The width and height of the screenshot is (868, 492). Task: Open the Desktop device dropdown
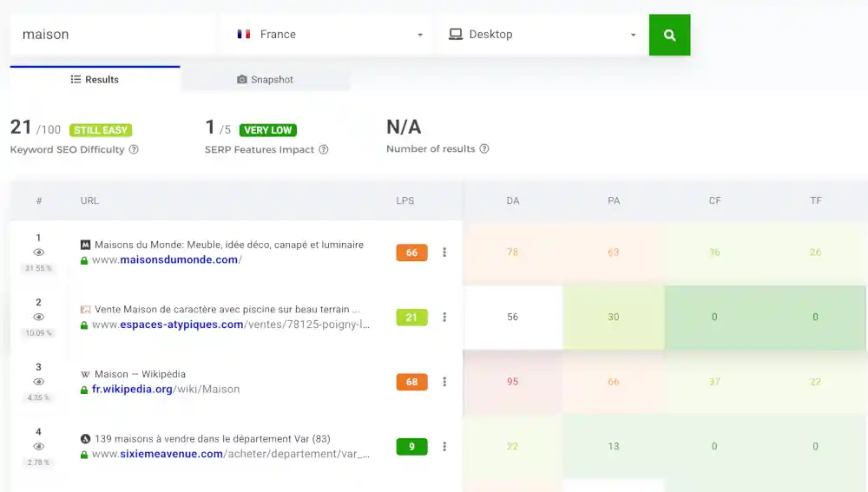[x=542, y=35]
